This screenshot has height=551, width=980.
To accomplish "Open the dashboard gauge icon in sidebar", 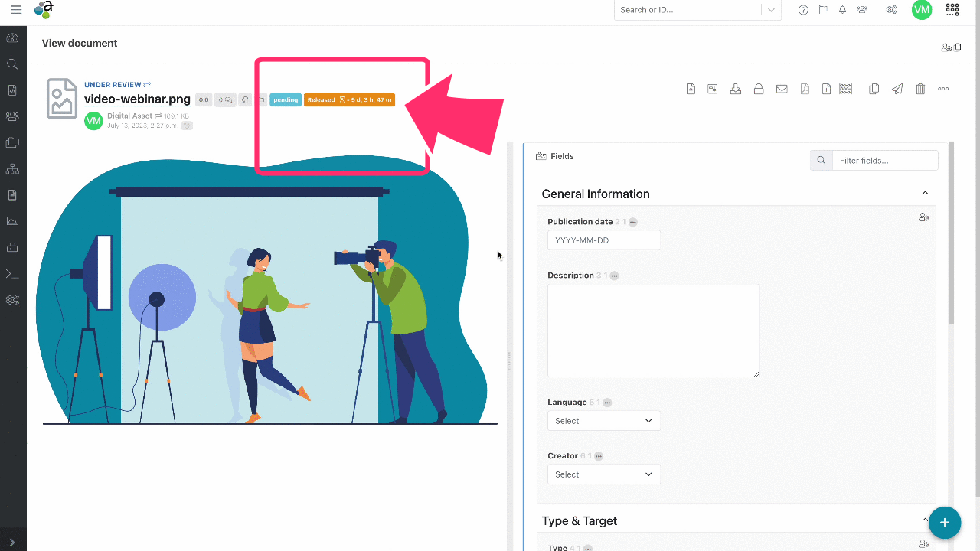I will click(12, 37).
